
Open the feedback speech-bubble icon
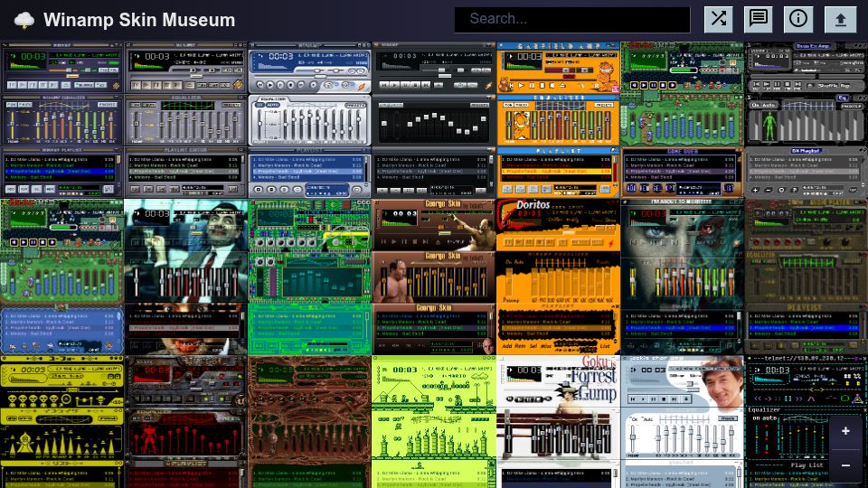759,19
